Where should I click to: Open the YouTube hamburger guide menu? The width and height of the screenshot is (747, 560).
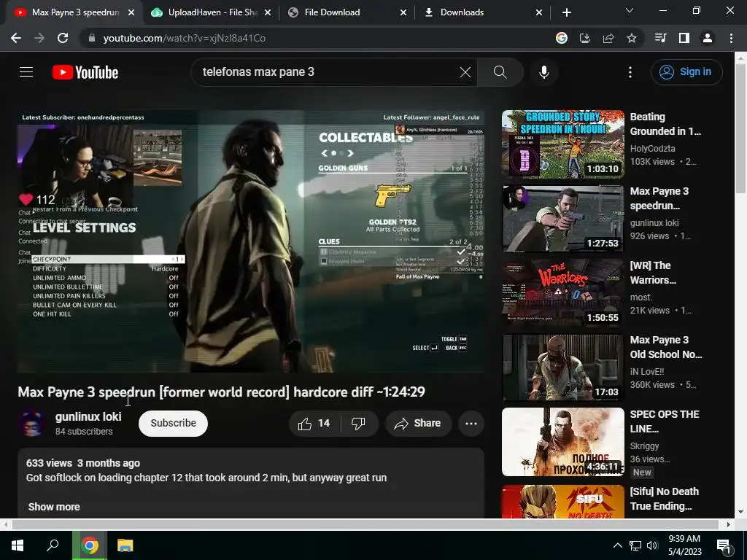[x=26, y=72]
